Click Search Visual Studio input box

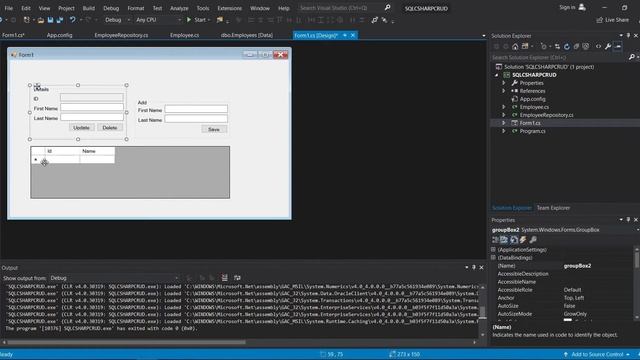tap(340, 8)
